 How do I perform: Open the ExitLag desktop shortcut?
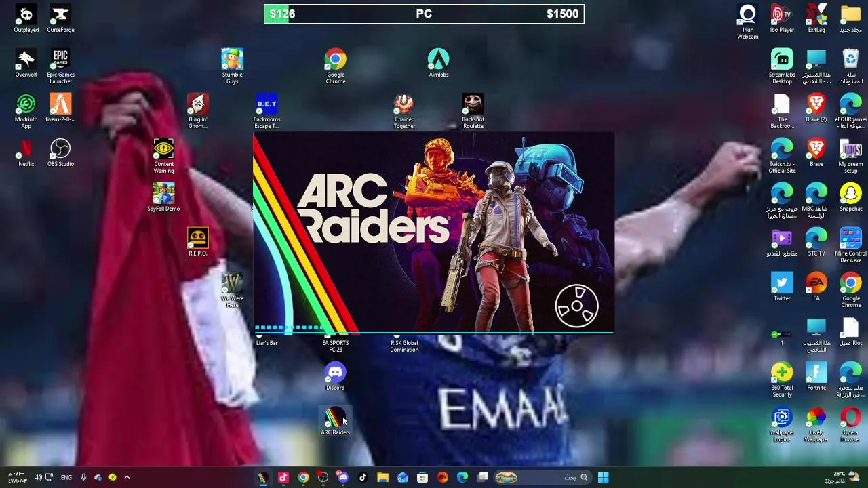[x=816, y=19]
